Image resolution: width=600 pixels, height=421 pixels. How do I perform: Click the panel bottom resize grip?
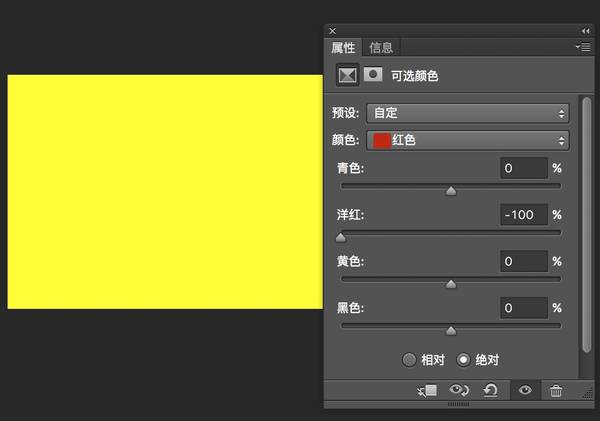tap(458, 404)
